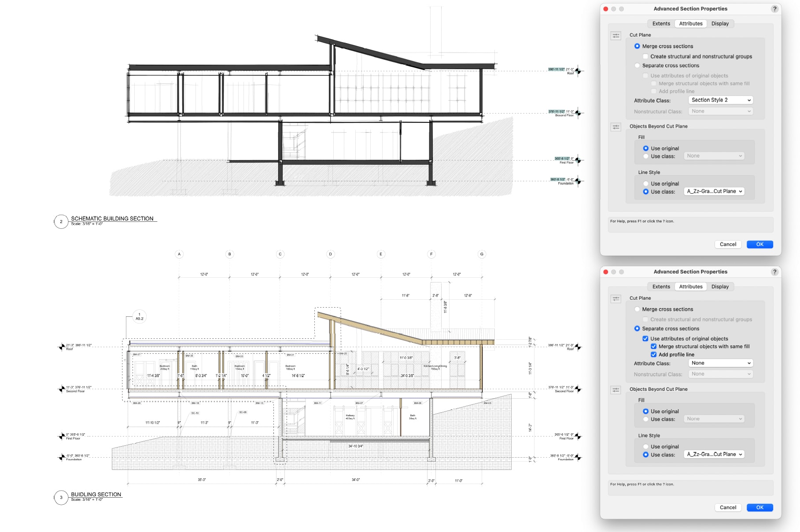Screen dimensions: 800x532
Task: Open Line Style class dropdown in upper dialog
Action: point(714,191)
